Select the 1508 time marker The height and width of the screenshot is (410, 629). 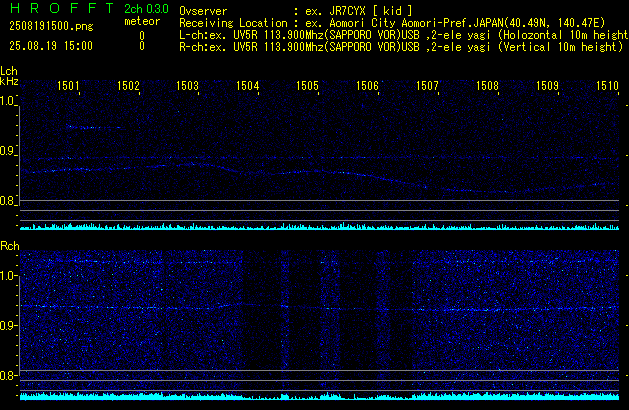coord(487,86)
